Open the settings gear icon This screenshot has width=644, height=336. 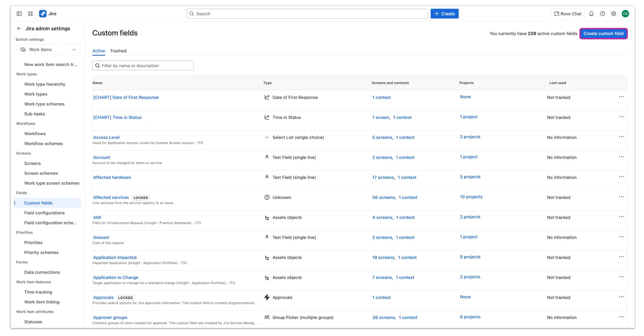613,14
